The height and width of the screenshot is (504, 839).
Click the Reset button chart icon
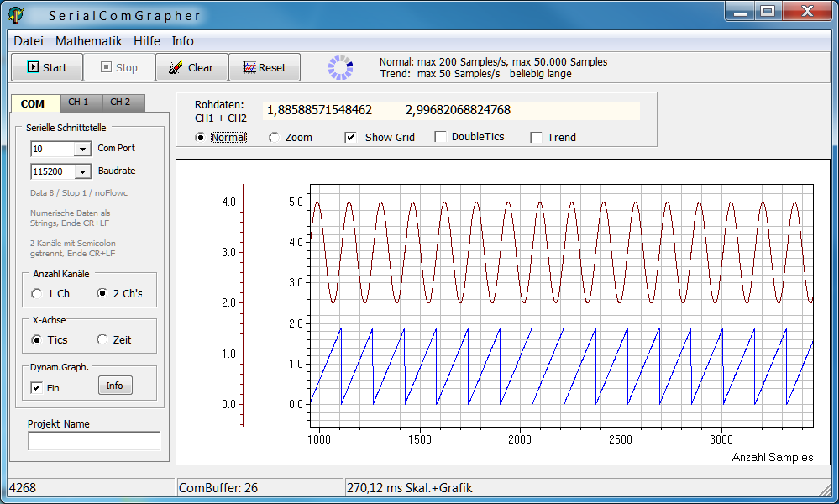(x=249, y=67)
